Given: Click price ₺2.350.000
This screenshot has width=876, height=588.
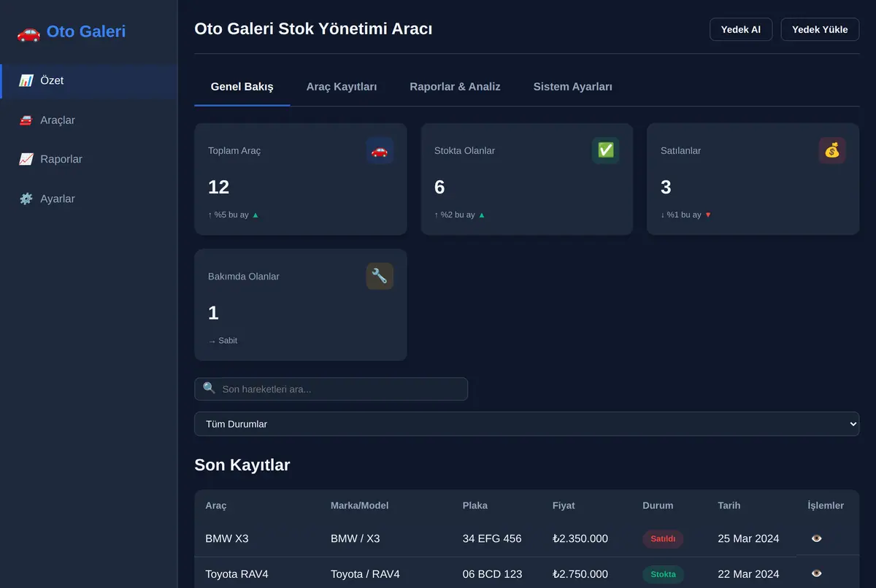Looking at the screenshot, I should [x=580, y=538].
